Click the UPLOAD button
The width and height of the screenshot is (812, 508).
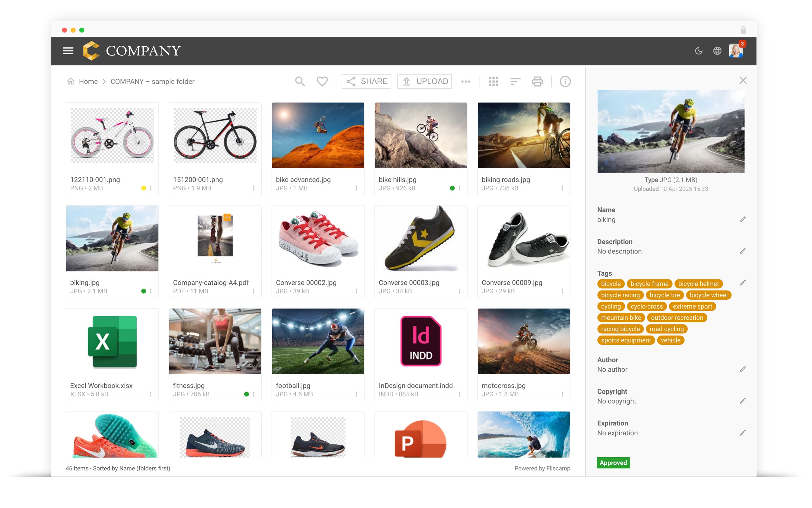point(424,81)
